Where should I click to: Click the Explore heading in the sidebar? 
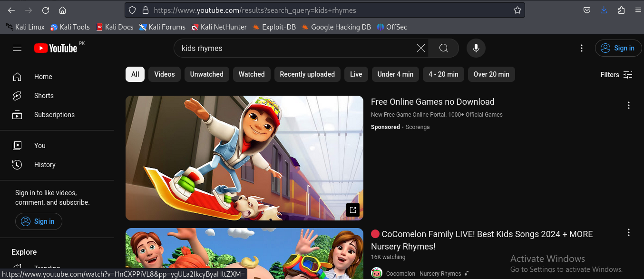click(24, 252)
